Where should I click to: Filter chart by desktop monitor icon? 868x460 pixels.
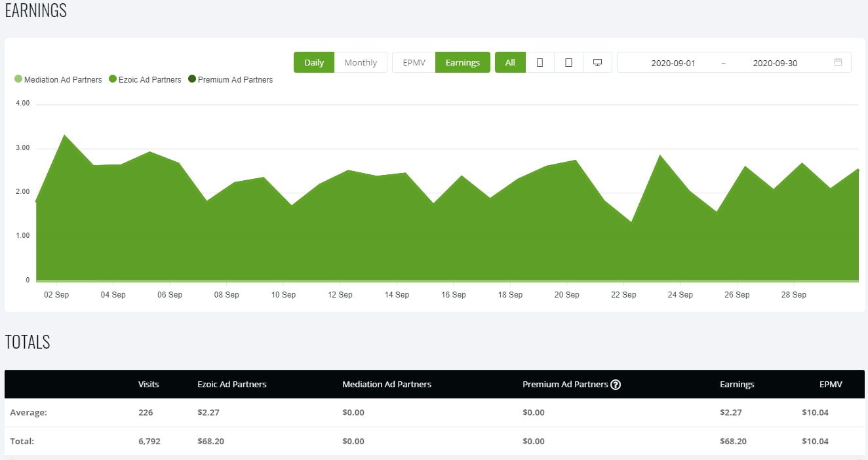coord(597,62)
